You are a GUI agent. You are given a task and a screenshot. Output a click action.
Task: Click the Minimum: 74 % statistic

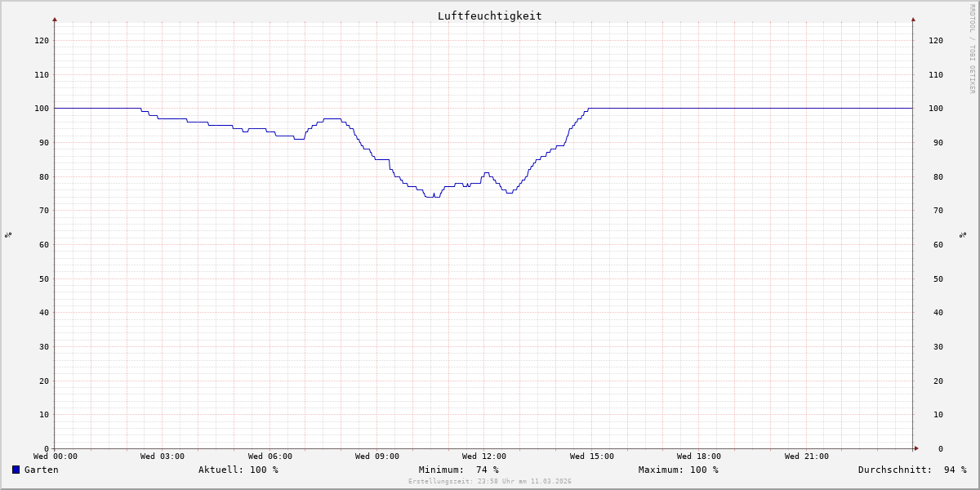458,470
